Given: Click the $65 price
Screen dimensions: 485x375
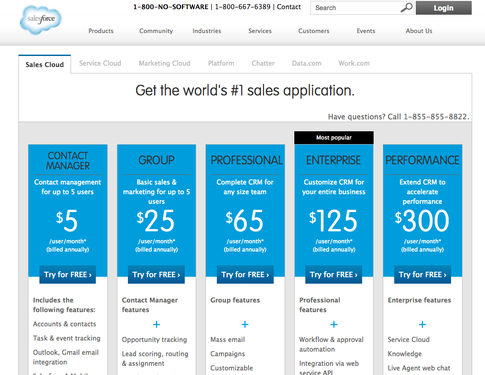Looking at the screenshot, I should click(245, 221).
